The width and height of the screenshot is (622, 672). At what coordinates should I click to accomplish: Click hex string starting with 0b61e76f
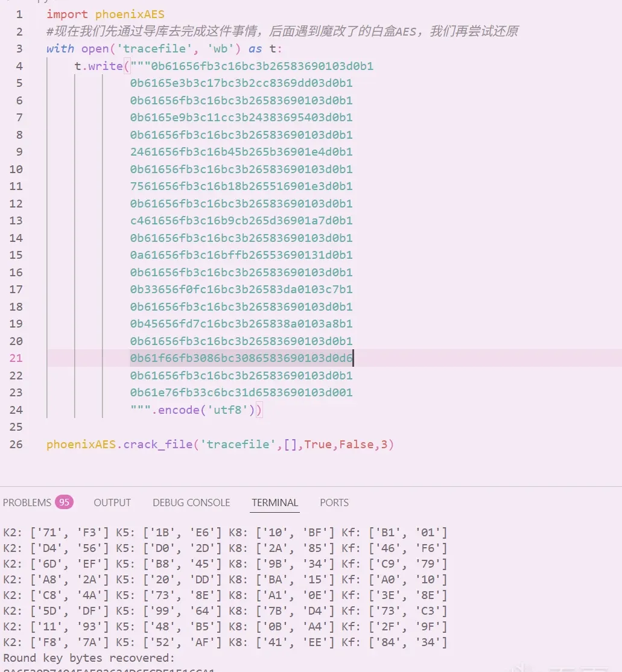pos(241,393)
